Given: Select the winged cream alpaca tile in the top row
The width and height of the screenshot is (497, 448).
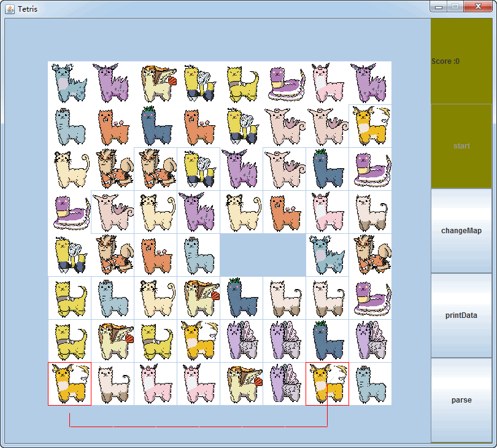Looking at the screenshot, I should (x=155, y=83).
